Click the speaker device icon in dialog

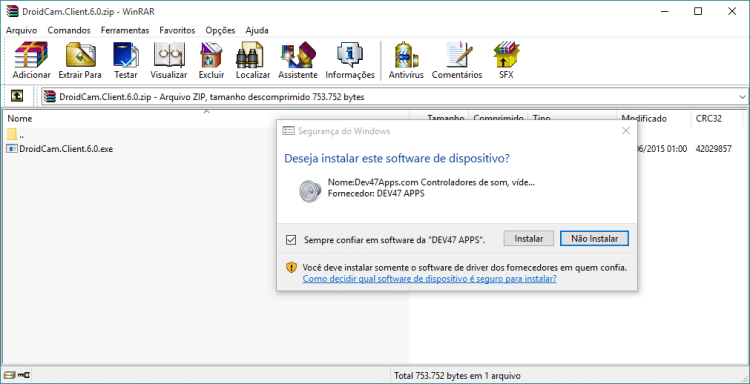point(310,190)
